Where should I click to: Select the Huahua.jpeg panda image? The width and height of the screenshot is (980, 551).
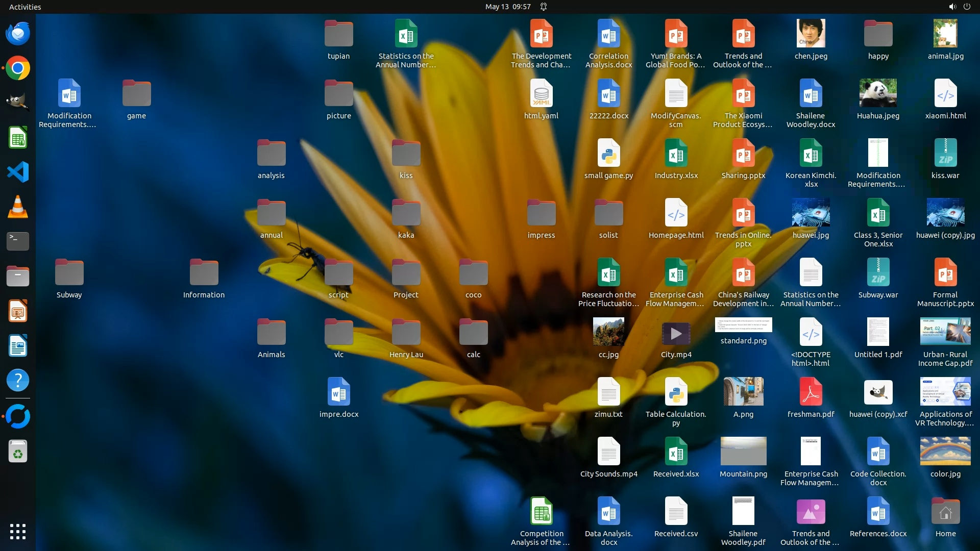pos(878,93)
